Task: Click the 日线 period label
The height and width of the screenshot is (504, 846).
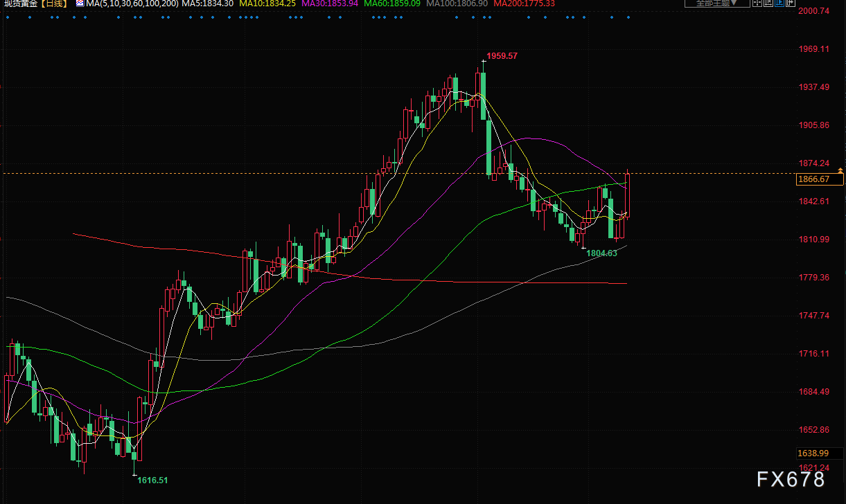Action: click(x=55, y=4)
